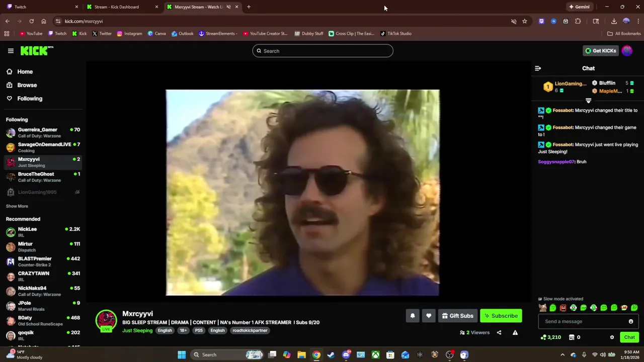Open Steam from the taskbar

click(x=331, y=355)
